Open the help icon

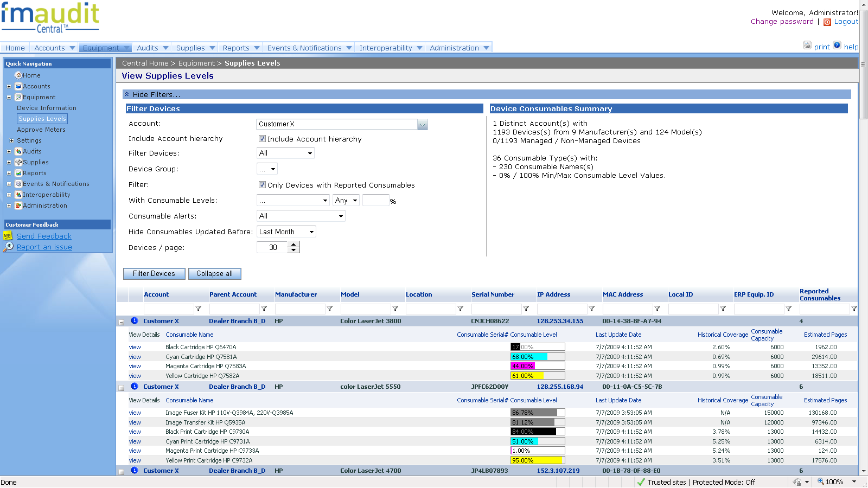[x=837, y=46]
